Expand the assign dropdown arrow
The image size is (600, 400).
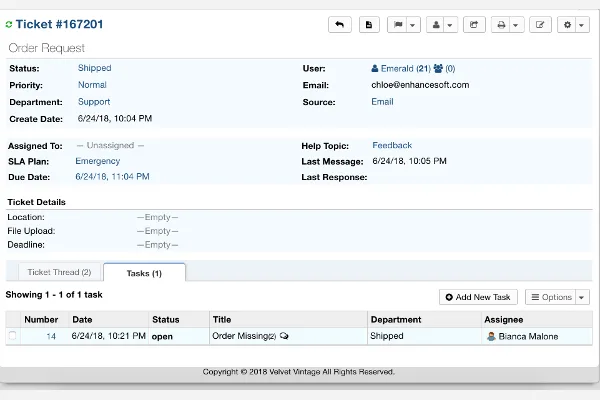click(x=450, y=25)
